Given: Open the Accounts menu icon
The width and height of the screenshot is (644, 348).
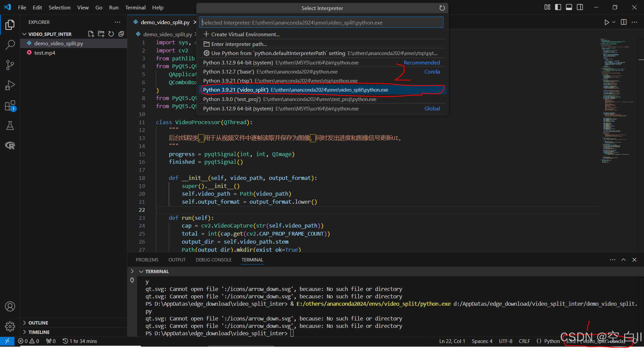Looking at the screenshot, I should (x=10, y=306).
